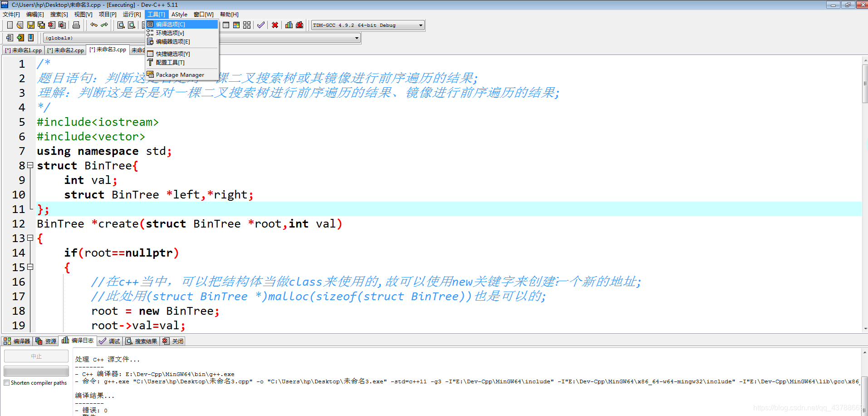The height and width of the screenshot is (416, 868).
Task: Collapse the if-block fold on line 15
Action: [30, 267]
